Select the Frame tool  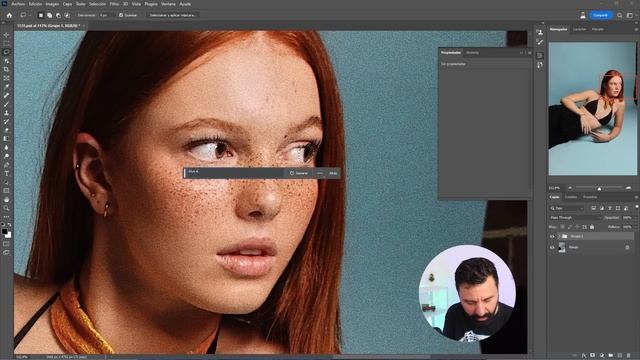[x=6, y=78]
